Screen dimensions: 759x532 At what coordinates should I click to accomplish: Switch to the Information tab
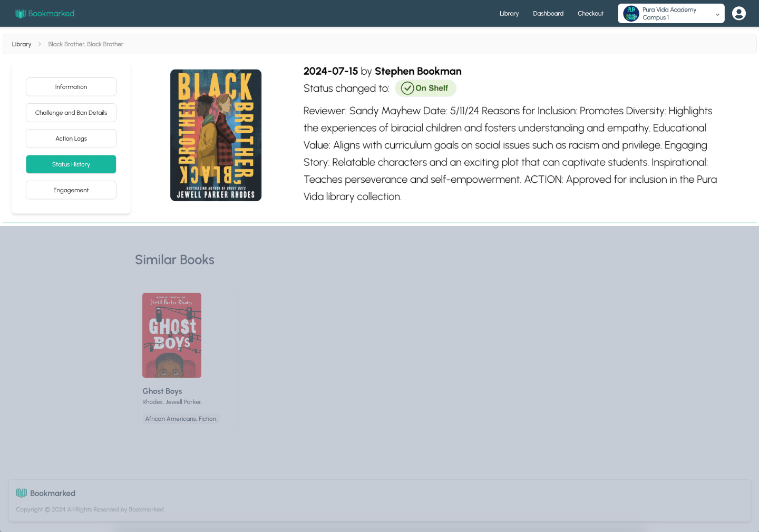[71, 87]
